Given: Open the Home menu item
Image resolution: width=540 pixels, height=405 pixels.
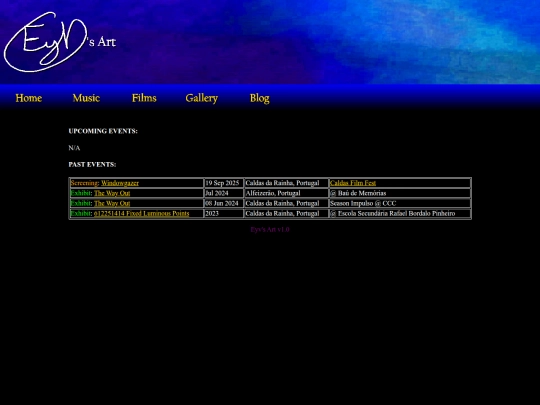Looking at the screenshot, I should pyautogui.click(x=29, y=98).
